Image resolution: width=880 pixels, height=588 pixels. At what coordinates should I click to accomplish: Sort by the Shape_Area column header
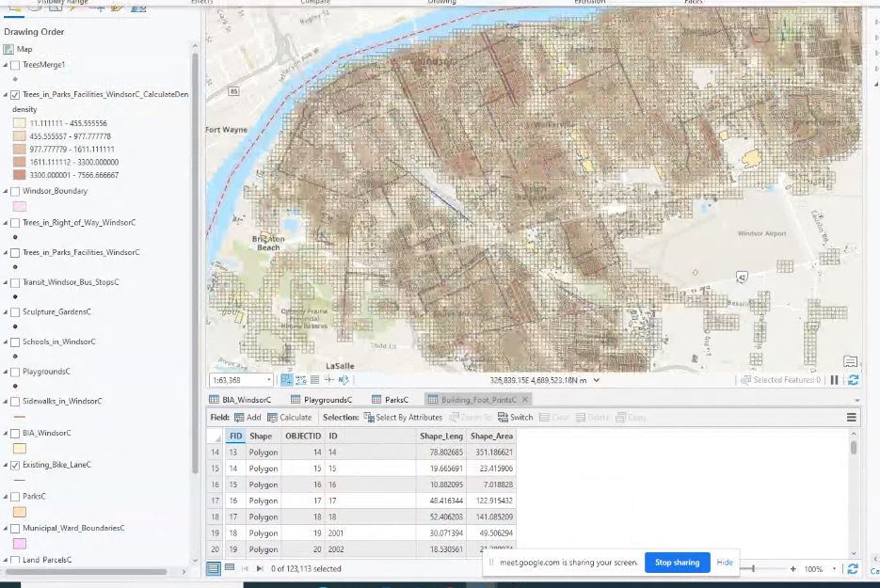coord(491,436)
